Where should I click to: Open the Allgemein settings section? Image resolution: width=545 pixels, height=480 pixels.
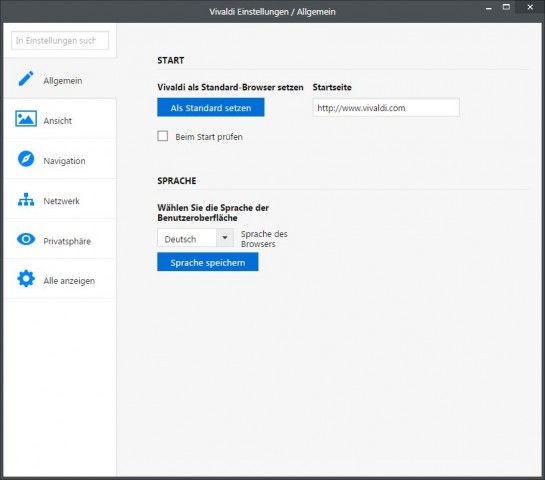(60, 79)
